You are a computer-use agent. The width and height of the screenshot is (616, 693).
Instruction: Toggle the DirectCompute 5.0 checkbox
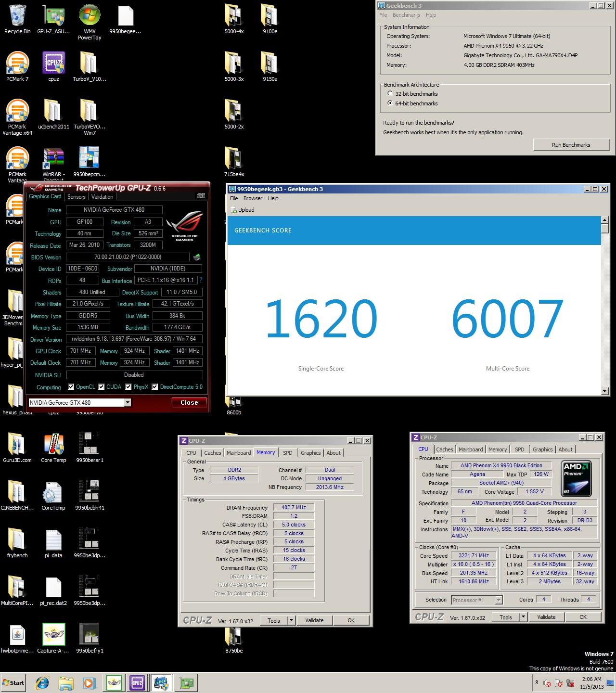point(155,387)
